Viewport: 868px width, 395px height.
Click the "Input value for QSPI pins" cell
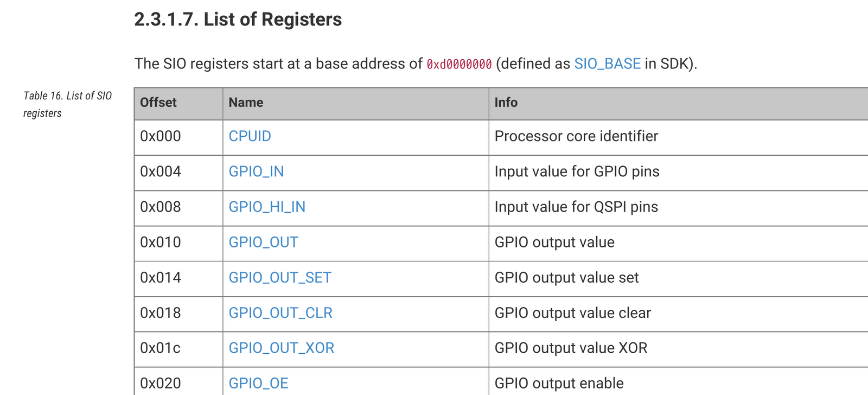[576, 207]
